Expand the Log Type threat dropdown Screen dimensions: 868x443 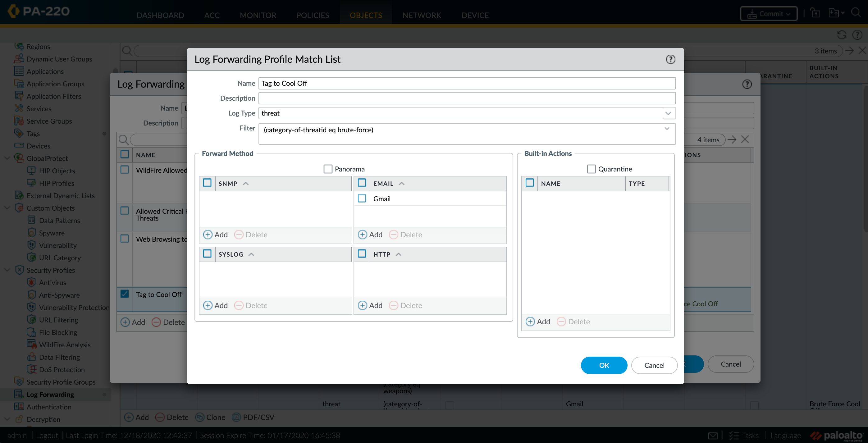tap(668, 113)
